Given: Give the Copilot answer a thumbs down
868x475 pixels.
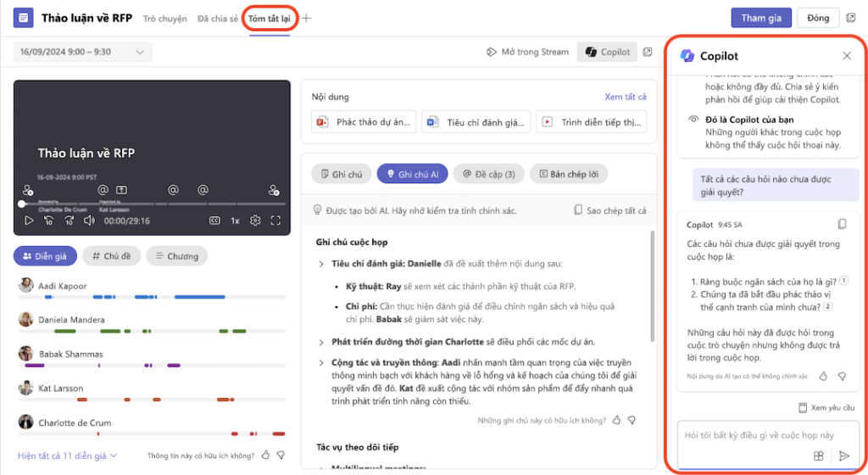Looking at the screenshot, I should 842,375.
